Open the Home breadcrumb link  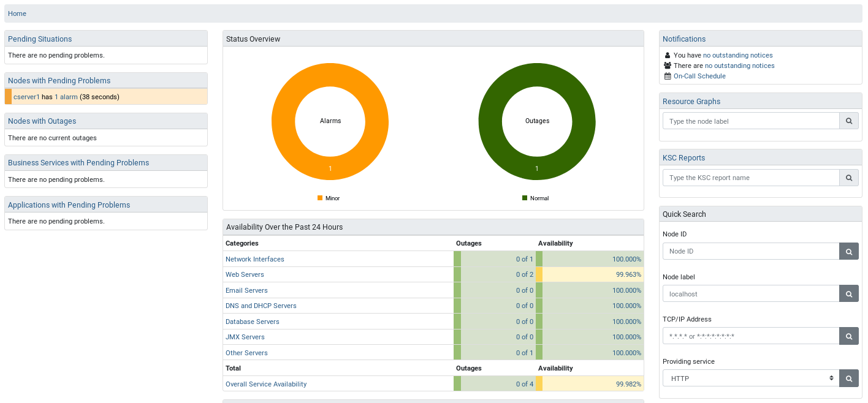17,13
